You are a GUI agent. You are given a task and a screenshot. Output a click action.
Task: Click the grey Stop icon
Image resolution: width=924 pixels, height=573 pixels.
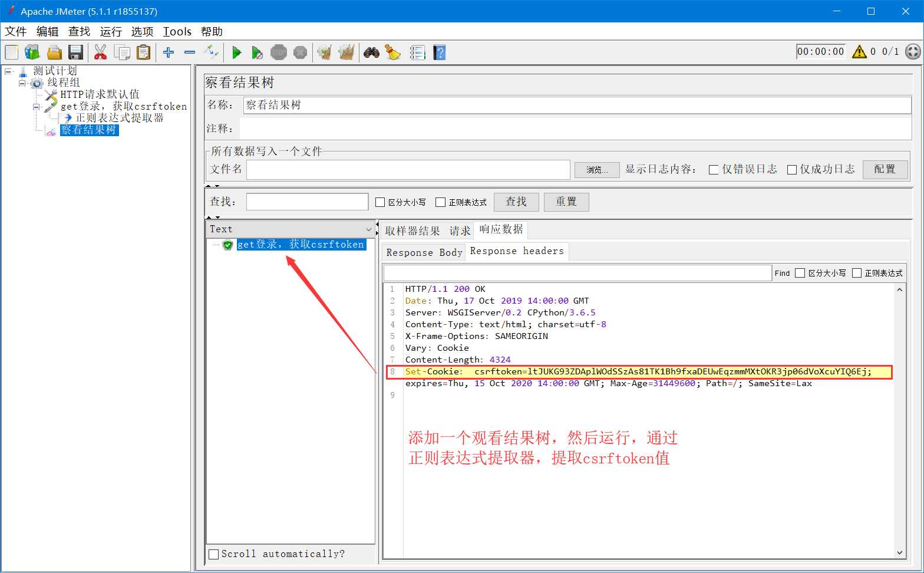(279, 52)
